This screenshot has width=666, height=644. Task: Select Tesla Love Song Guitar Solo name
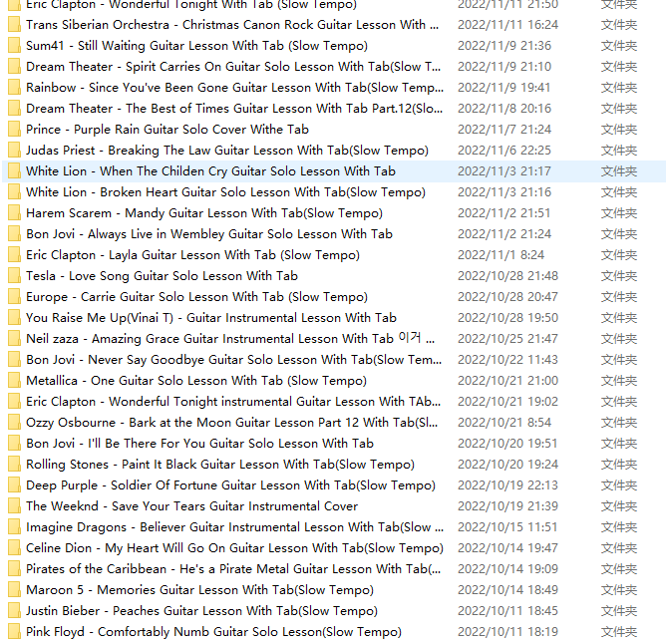[x=162, y=276]
